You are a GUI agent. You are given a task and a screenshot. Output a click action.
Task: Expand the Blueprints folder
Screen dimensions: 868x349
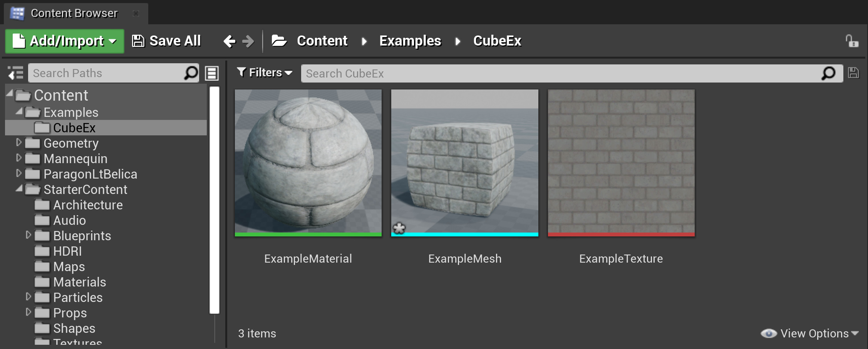coord(28,235)
